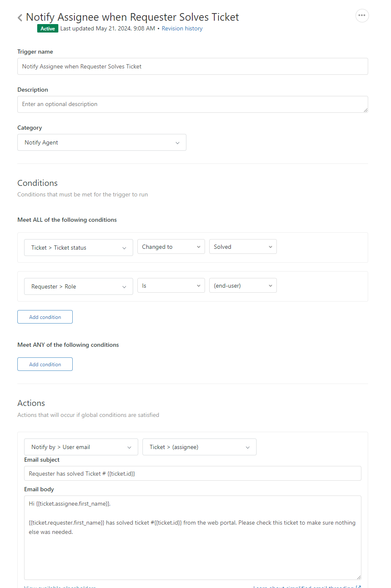
Task: Click the Active status badge
Action: tap(48, 29)
